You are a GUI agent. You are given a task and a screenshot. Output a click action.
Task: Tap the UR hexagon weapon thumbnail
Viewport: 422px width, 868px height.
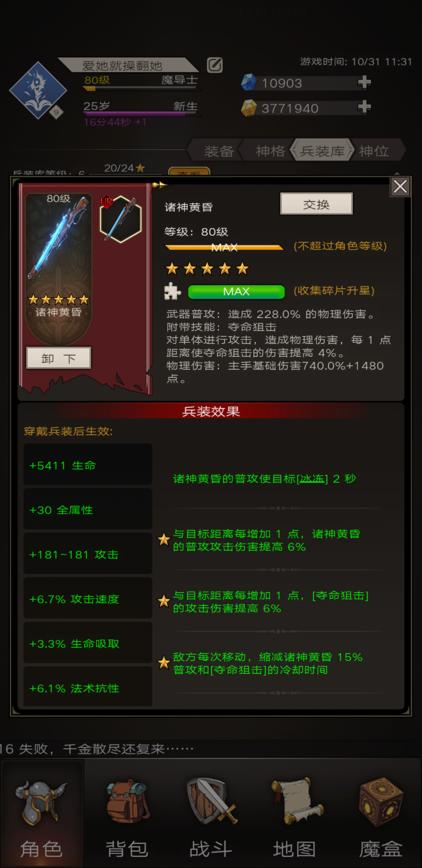pyautogui.click(x=120, y=219)
